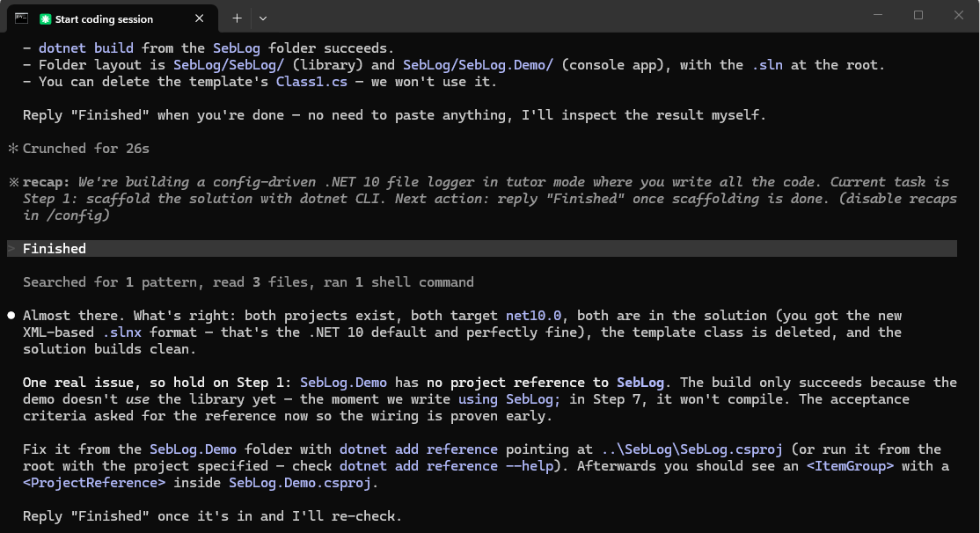
Task: Open a new tab with the plus button
Action: [x=237, y=18]
